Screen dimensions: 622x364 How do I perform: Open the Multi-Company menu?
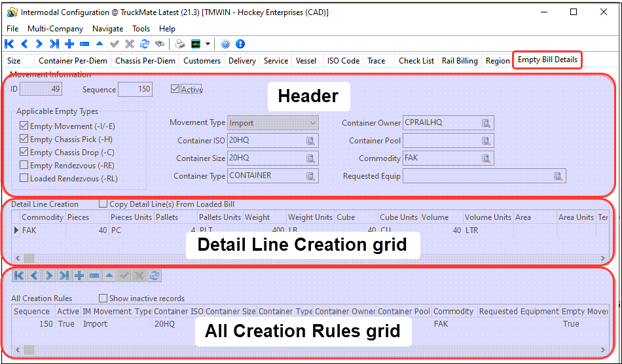coord(55,29)
